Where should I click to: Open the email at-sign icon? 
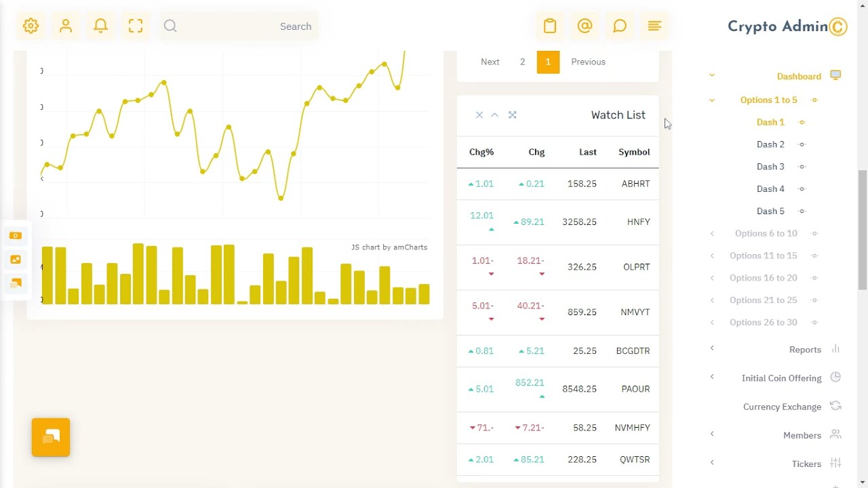585,26
